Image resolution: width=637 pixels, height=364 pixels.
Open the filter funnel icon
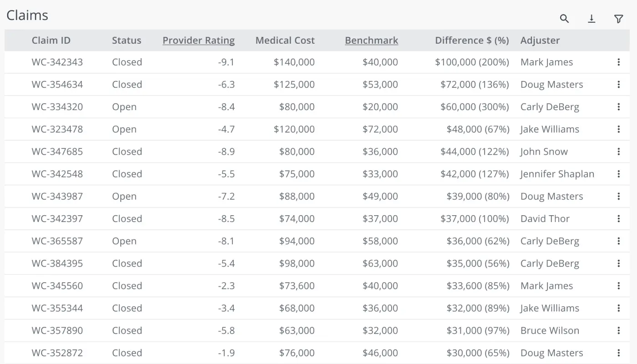(618, 19)
